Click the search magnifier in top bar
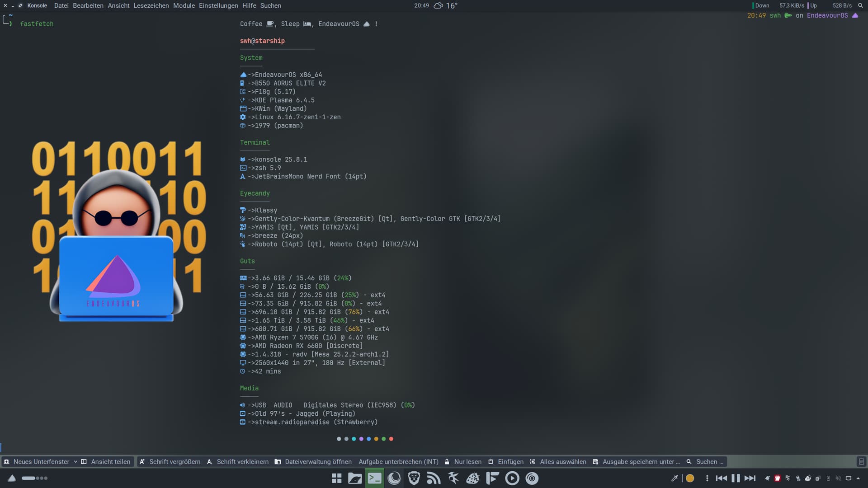Screen dimensions: 868x488 (x=860, y=5)
